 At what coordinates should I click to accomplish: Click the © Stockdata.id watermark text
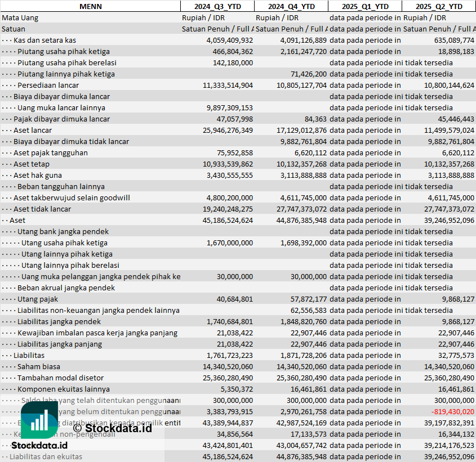click(x=112, y=428)
